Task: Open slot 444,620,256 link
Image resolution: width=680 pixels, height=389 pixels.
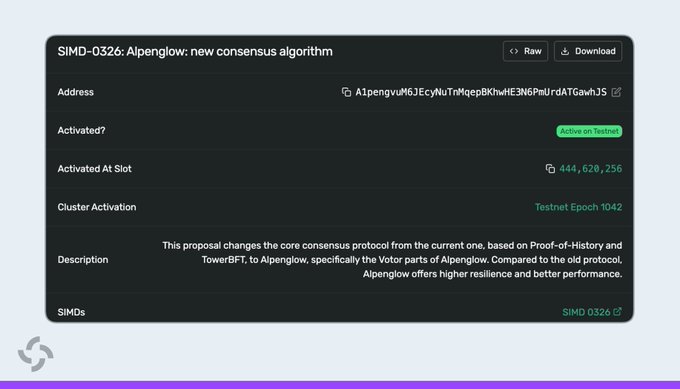Action: click(590, 169)
